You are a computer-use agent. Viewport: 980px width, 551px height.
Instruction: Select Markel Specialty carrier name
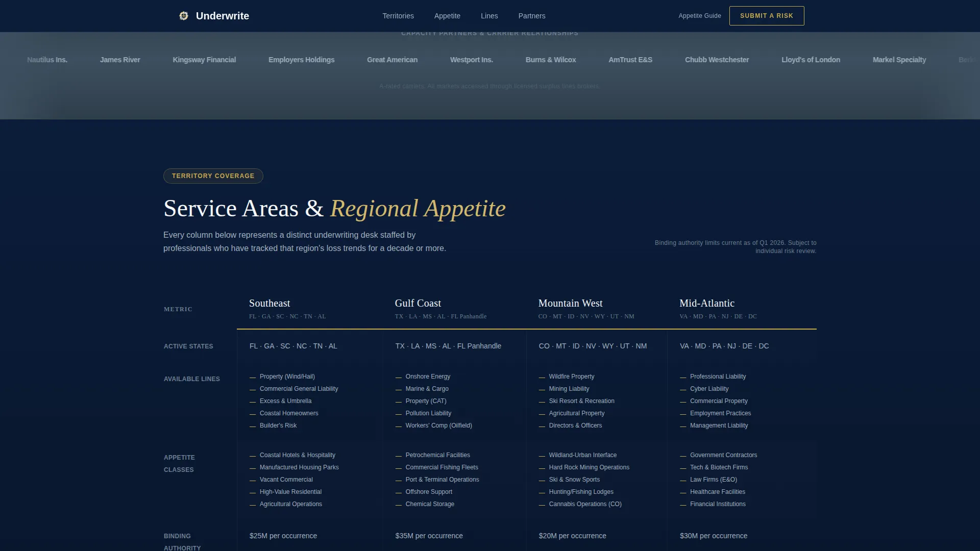(x=899, y=60)
